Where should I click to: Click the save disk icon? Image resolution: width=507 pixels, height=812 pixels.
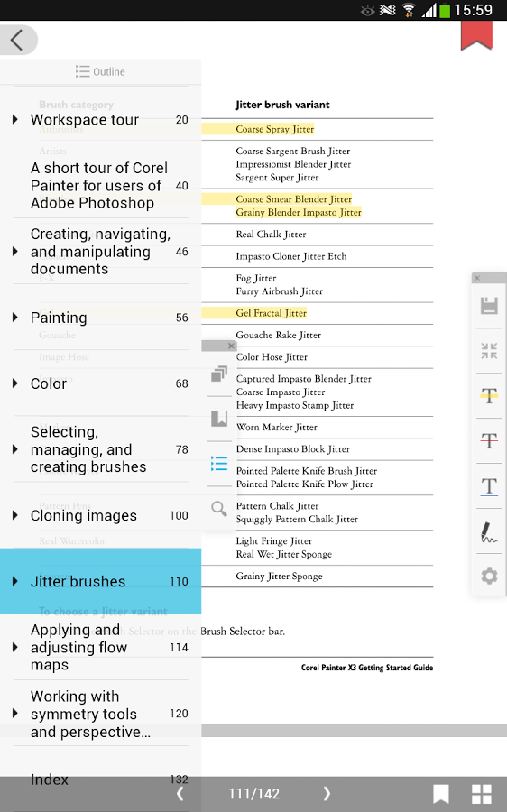tap(489, 306)
